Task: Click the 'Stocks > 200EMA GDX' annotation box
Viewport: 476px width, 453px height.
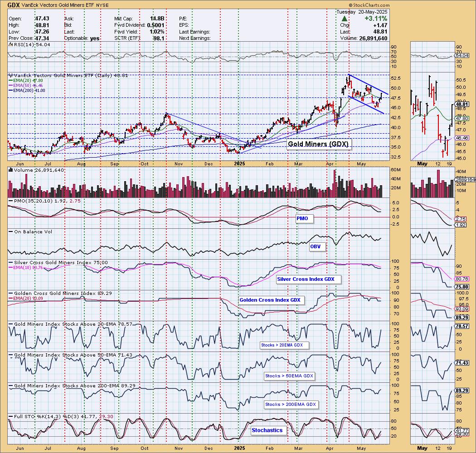Action: click(291, 405)
